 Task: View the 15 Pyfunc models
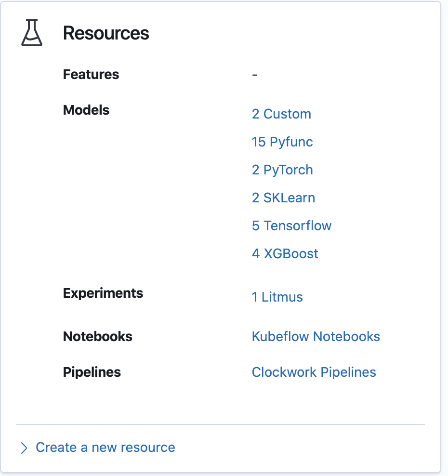click(x=282, y=142)
